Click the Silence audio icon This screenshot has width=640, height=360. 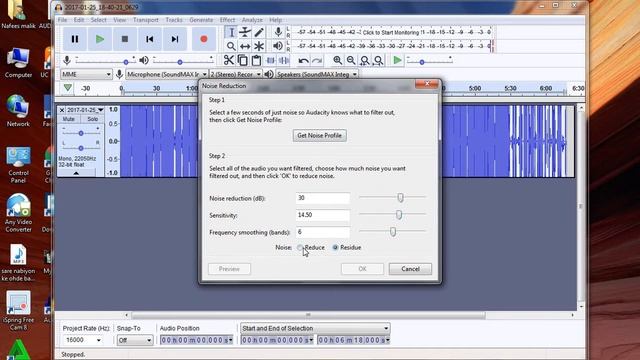click(284, 60)
